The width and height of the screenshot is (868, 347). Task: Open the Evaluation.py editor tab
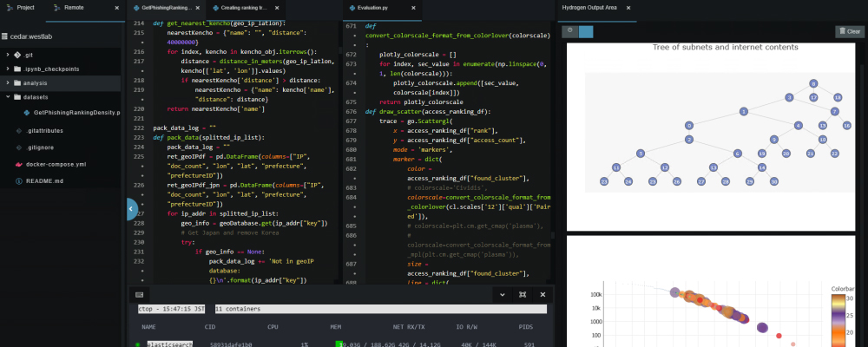(382, 9)
